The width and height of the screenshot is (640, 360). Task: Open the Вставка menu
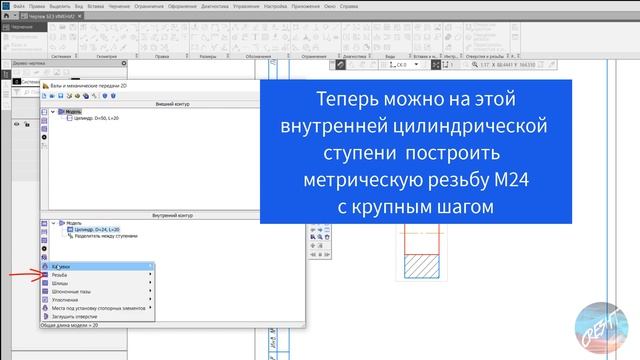96,6
